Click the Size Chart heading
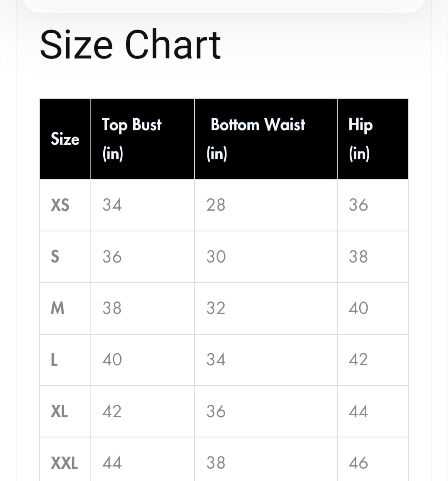448x481 pixels. click(x=130, y=45)
